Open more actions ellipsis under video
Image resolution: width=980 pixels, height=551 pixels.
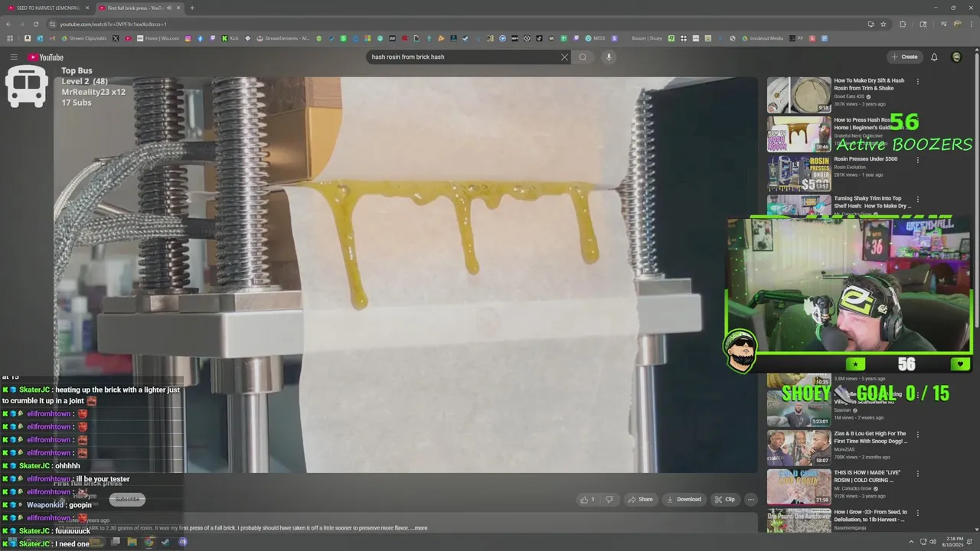point(751,499)
